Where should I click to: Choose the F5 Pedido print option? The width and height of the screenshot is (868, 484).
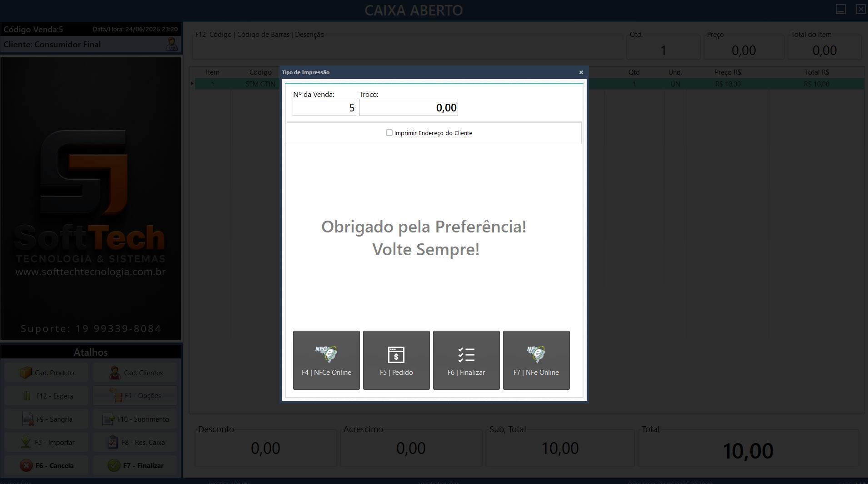[396, 360]
